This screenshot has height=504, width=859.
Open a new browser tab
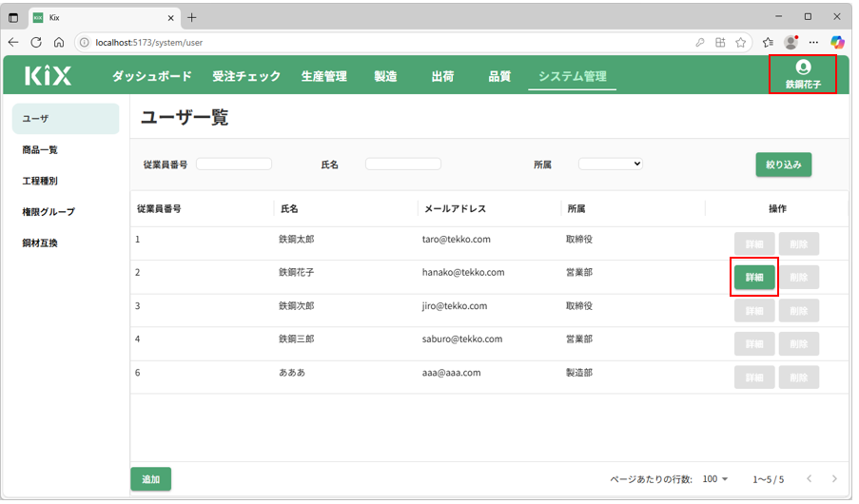pyautogui.click(x=192, y=17)
